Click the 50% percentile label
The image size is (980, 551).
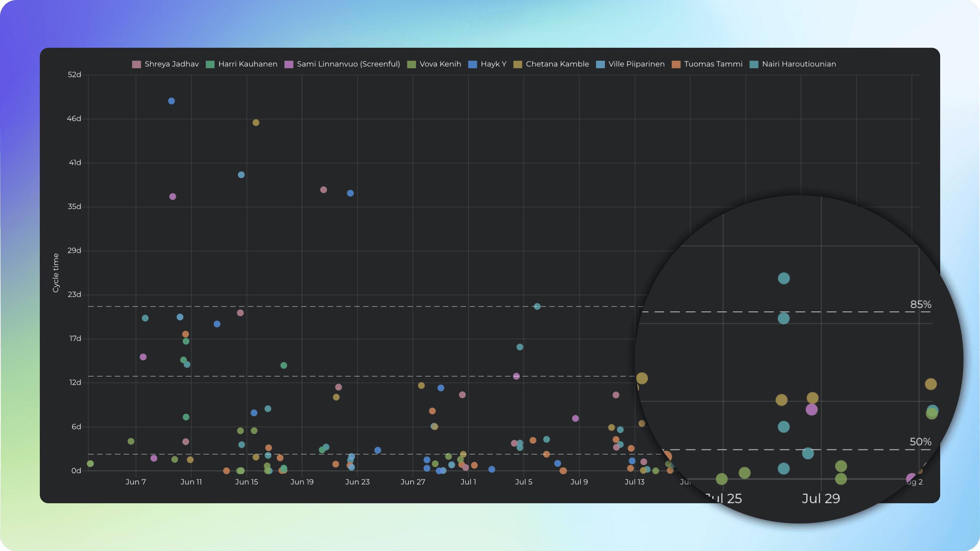920,442
